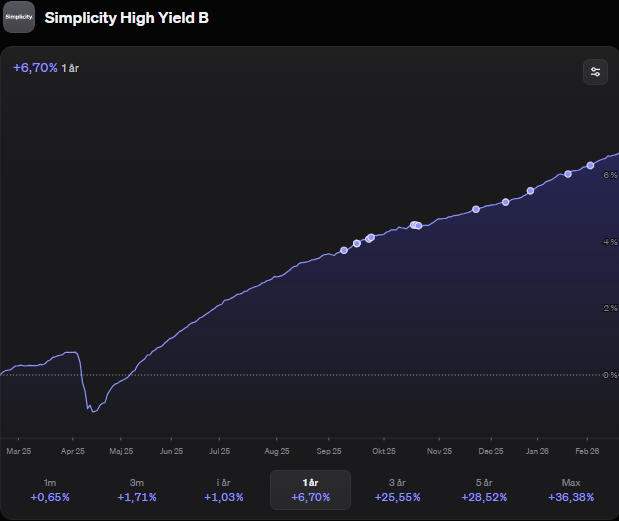Image resolution: width=619 pixels, height=521 pixels.
Task: Click the Simplicity High Yield B title
Action: pos(126,18)
